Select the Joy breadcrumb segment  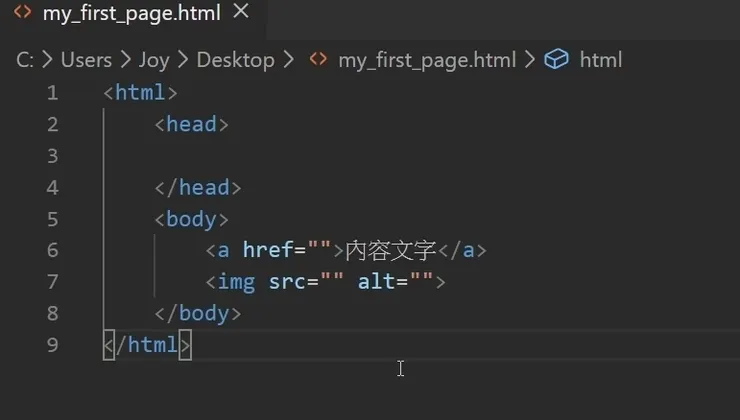pyautogui.click(x=153, y=60)
